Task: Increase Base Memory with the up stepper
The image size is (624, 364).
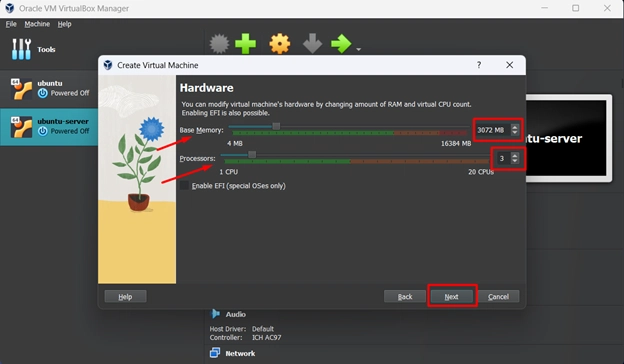Action: [x=515, y=127]
